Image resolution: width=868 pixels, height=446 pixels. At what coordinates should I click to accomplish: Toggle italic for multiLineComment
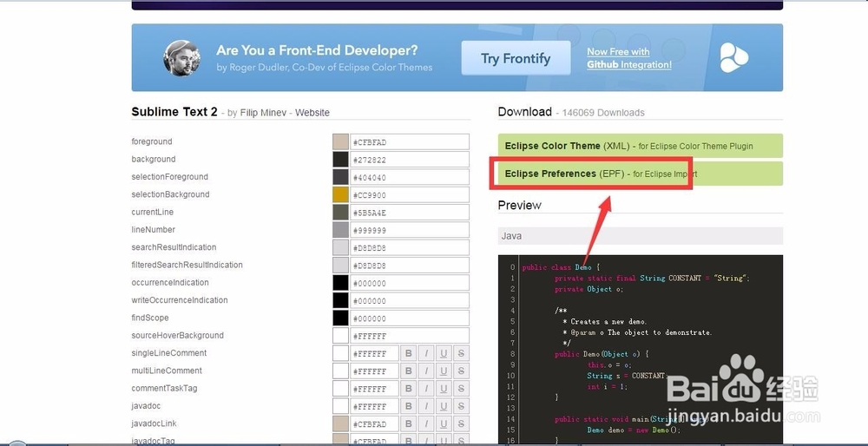tap(426, 371)
